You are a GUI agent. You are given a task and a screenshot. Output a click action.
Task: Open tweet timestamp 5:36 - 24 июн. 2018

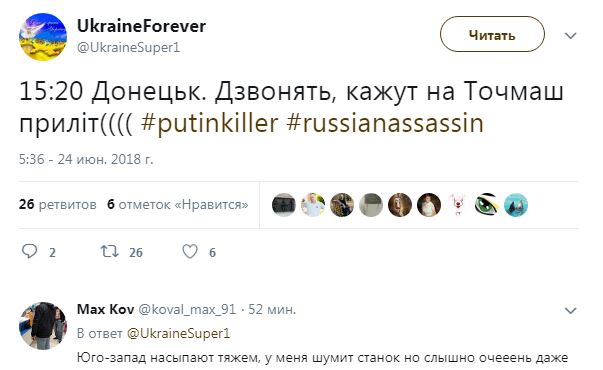pyautogui.click(x=86, y=159)
